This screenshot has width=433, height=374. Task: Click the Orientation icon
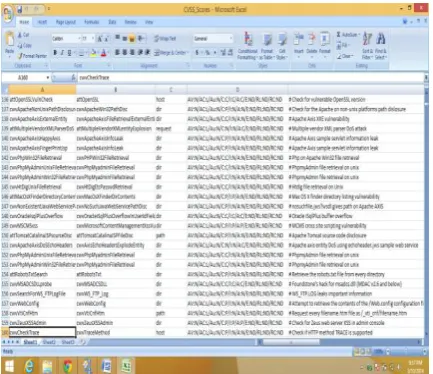141,38
